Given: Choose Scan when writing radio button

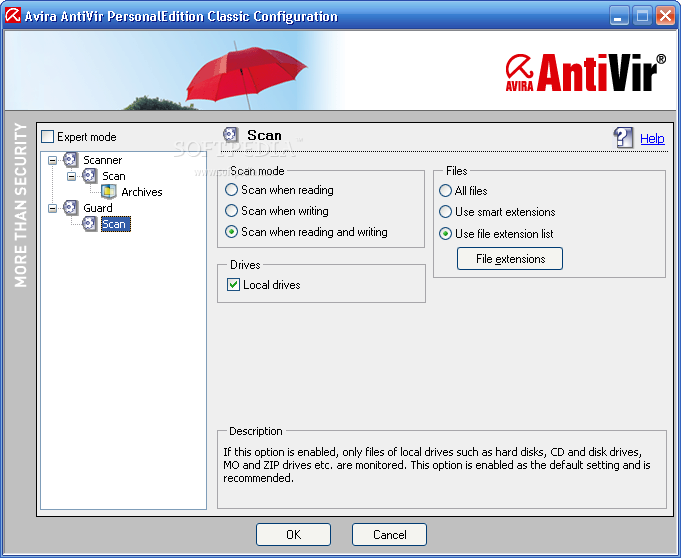Looking at the screenshot, I should click(232, 211).
